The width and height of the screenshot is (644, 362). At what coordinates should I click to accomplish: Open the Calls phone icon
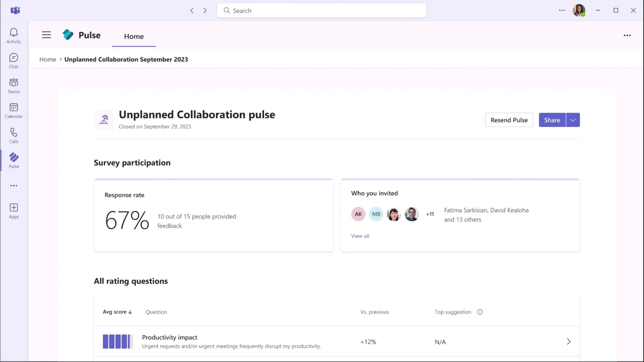pyautogui.click(x=14, y=135)
